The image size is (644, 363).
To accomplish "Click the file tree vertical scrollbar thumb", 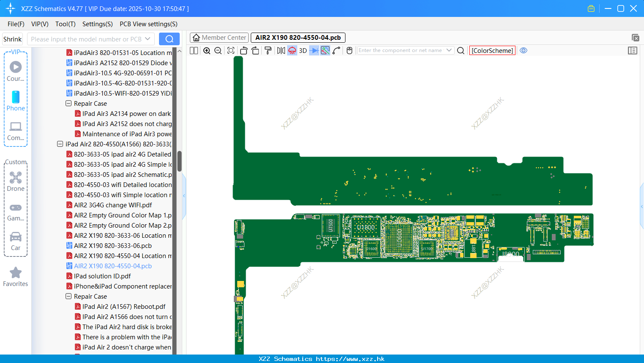I will pos(179,161).
